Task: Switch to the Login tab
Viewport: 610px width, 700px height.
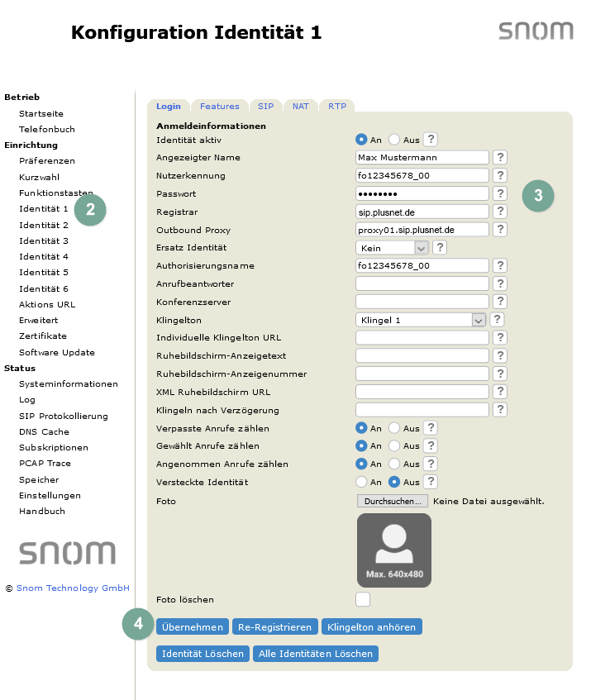Action: pos(169,107)
